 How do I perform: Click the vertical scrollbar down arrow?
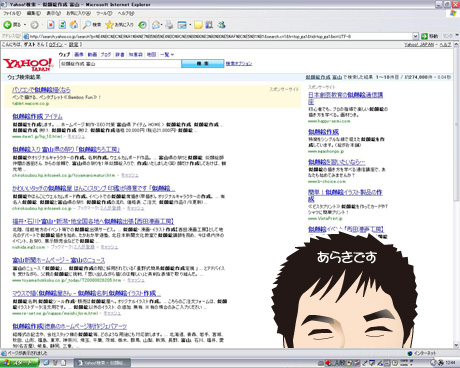tap(456, 345)
